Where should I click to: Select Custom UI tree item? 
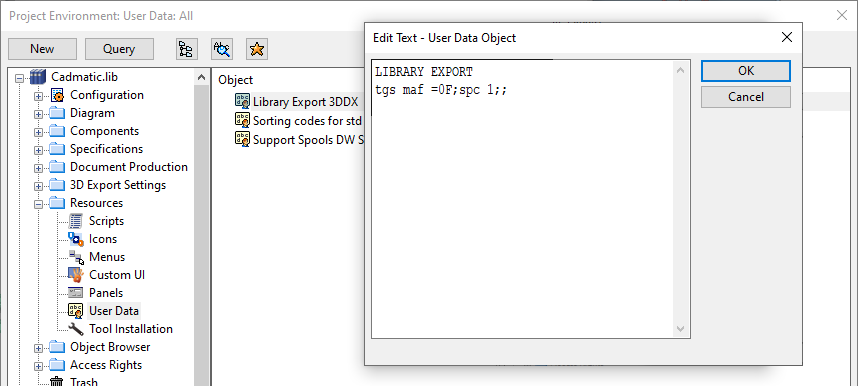[117, 275]
